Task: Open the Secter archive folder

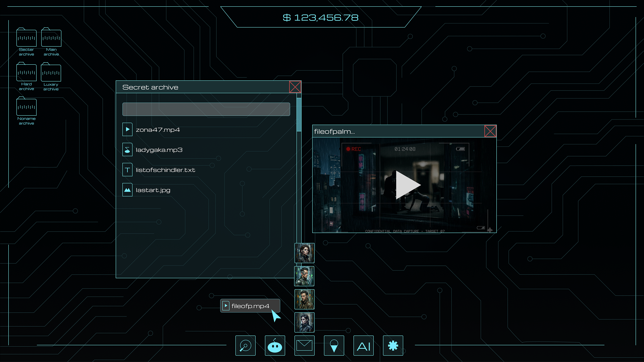Action: [26, 38]
